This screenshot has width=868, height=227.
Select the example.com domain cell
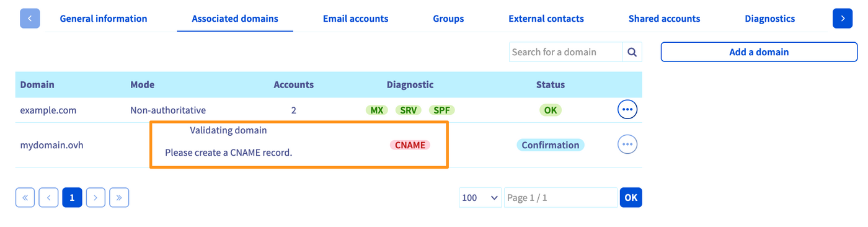coord(48,110)
